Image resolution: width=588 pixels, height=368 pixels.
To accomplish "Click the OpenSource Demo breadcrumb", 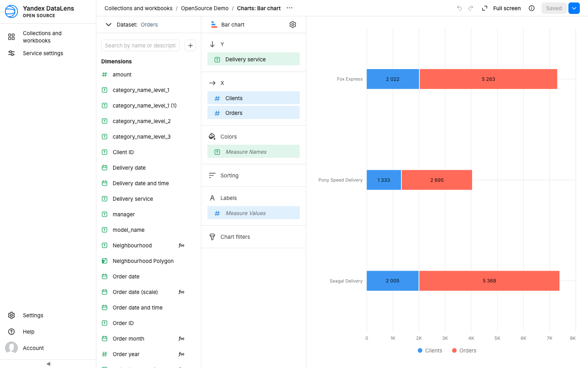I will coord(205,8).
